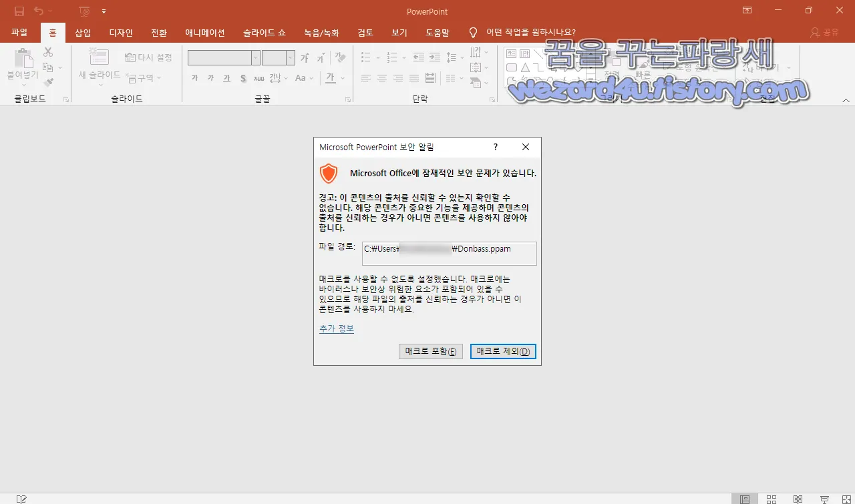Expand the 붙여넣기 paste options arrow
This screenshot has width=855, height=504.
[x=23, y=85]
